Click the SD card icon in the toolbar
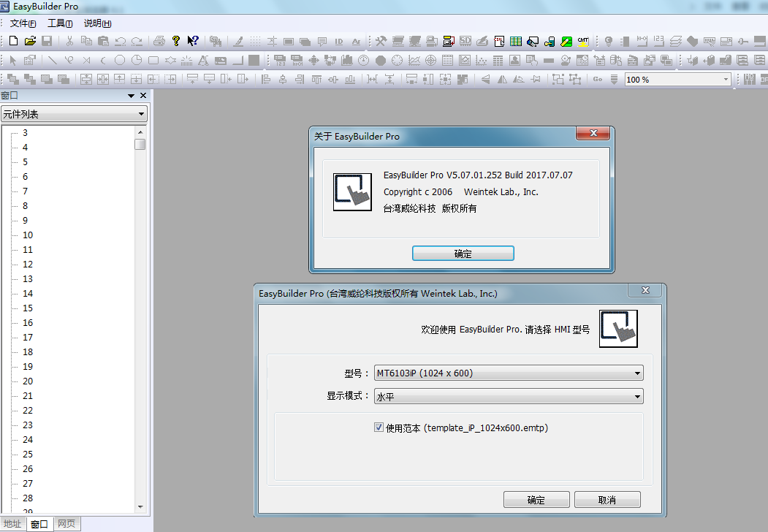The height and width of the screenshot is (532, 768). (x=465, y=41)
